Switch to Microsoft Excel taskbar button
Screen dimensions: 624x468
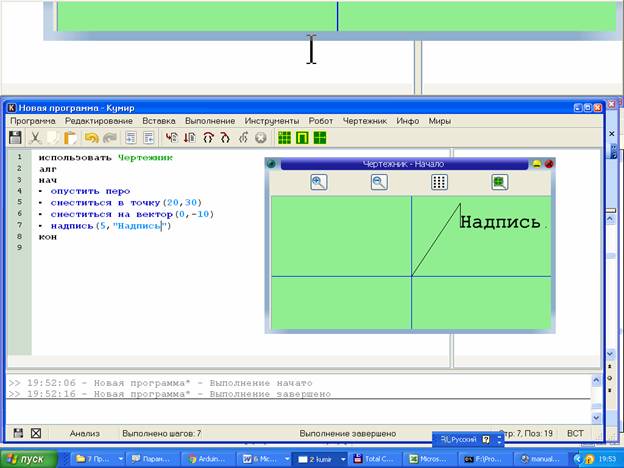[x=430, y=459]
